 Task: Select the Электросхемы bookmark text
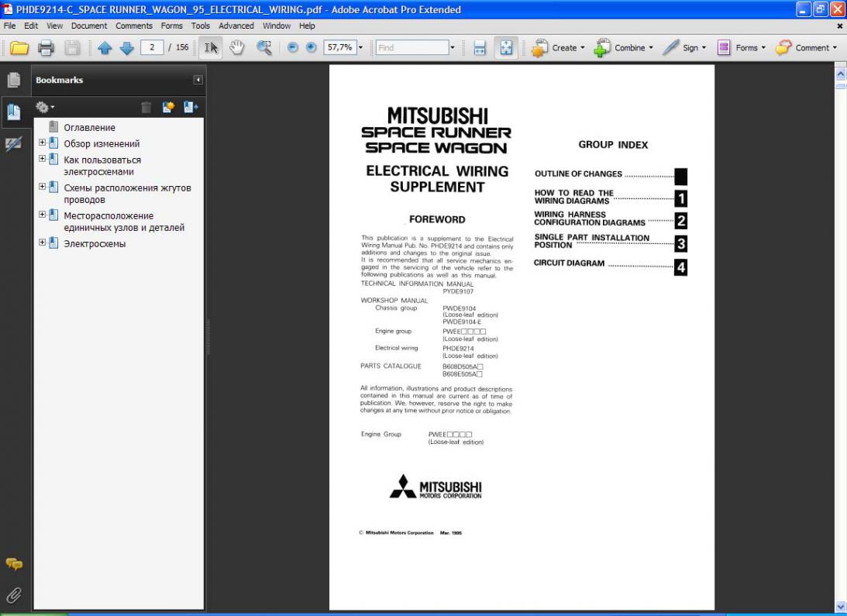[x=95, y=244]
